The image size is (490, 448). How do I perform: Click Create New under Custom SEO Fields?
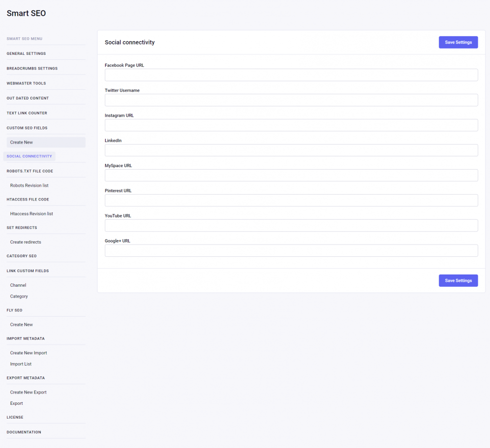22,142
